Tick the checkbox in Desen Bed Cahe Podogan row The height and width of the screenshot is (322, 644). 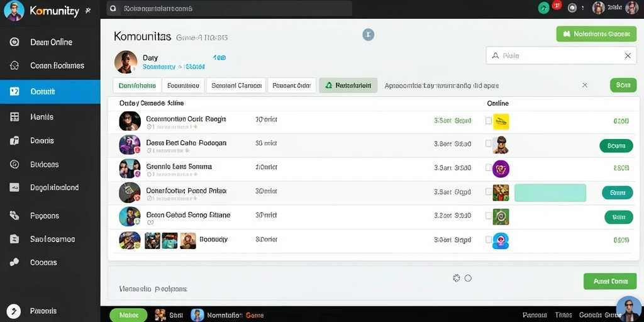tap(488, 143)
